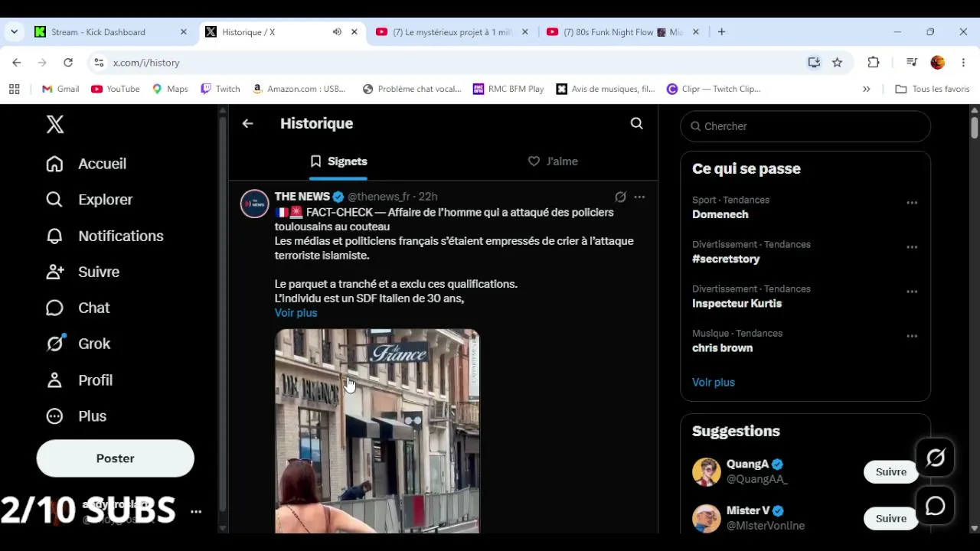Open the Chrome profile avatar
This screenshot has height=551, width=980.
pos(937,63)
